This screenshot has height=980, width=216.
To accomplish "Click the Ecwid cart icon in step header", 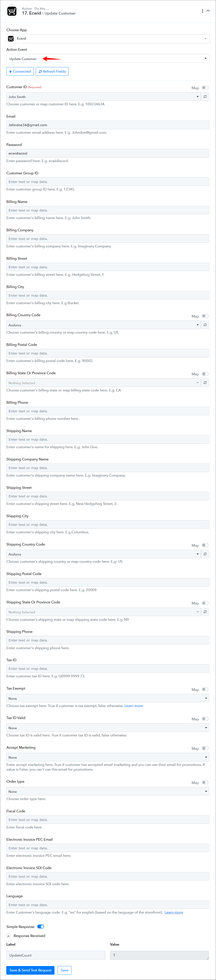I will point(12,11).
